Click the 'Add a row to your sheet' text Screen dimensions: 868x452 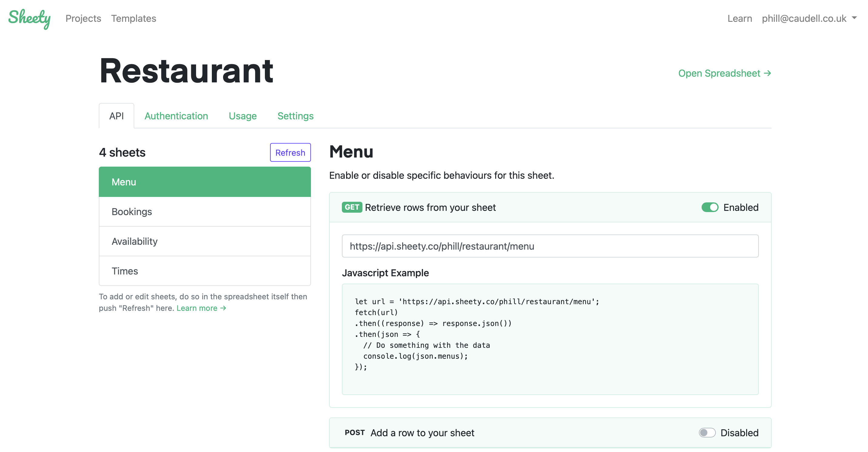tap(422, 433)
